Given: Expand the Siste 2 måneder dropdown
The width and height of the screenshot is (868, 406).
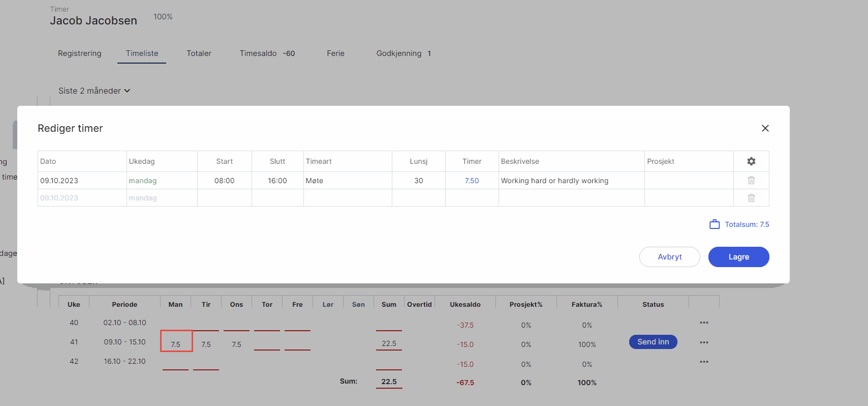Looking at the screenshot, I should click(95, 91).
